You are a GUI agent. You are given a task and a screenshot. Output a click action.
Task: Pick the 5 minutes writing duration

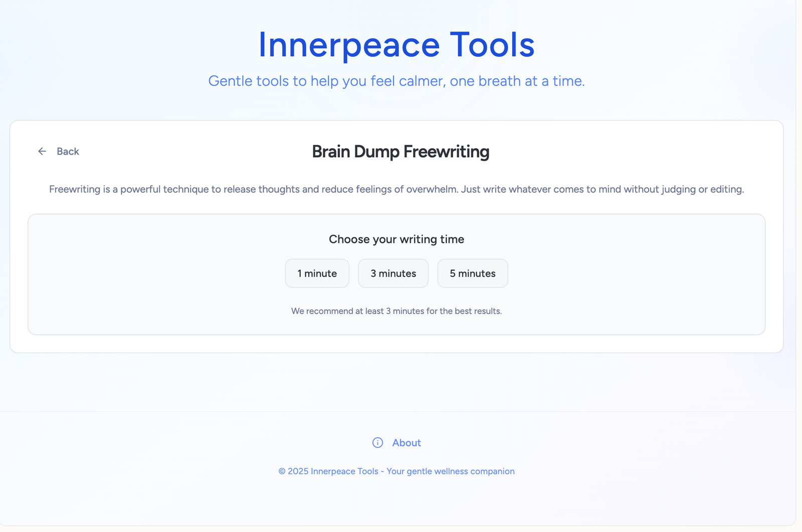[x=472, y=274]
